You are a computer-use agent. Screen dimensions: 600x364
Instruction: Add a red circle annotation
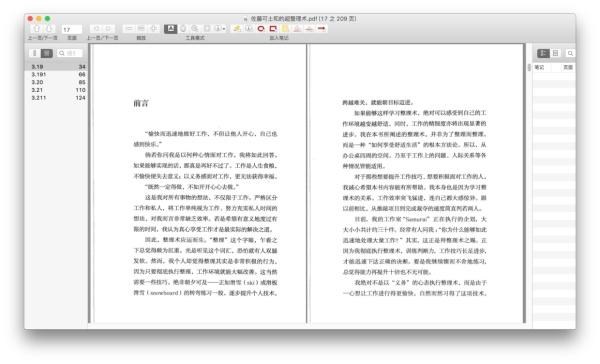point(261,29)
